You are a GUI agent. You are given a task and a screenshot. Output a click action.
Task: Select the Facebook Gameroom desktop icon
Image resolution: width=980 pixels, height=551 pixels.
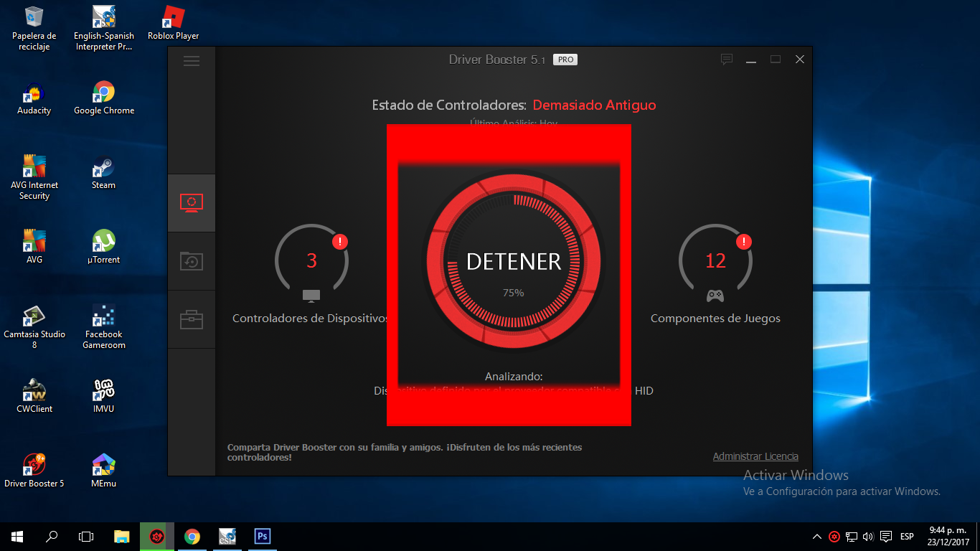click(x=104, y=327)
